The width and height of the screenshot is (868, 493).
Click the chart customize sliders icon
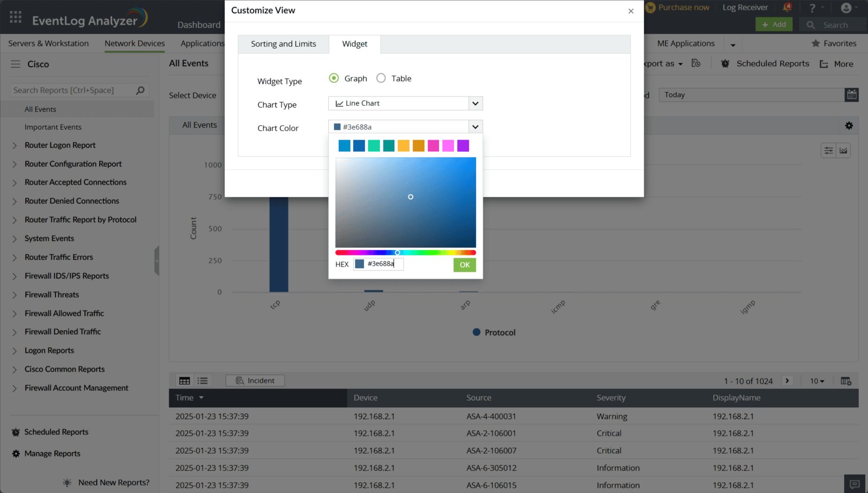(x=829, y=150)
